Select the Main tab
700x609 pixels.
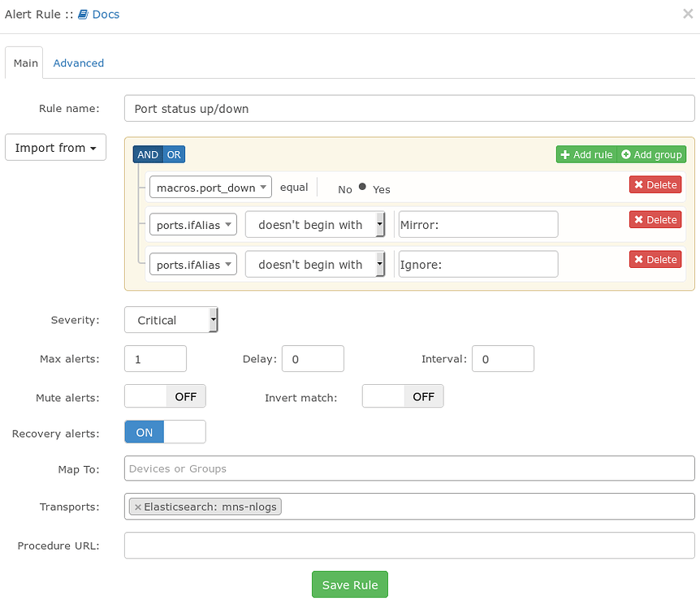pos(25,63)
